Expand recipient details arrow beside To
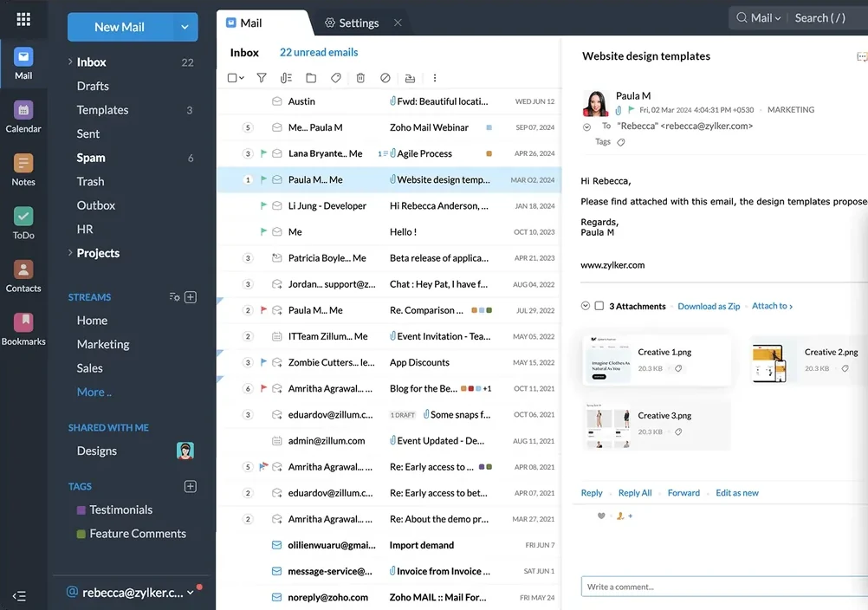Viewport: 868px width, 610px height. coord(586,127)
